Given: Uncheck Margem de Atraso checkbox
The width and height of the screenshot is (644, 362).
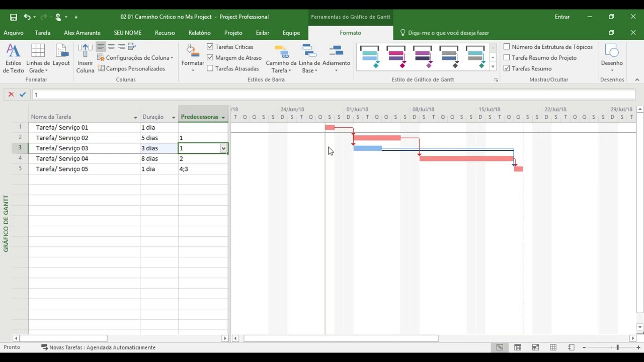Looking at the screenshot, I should (210, 58).
